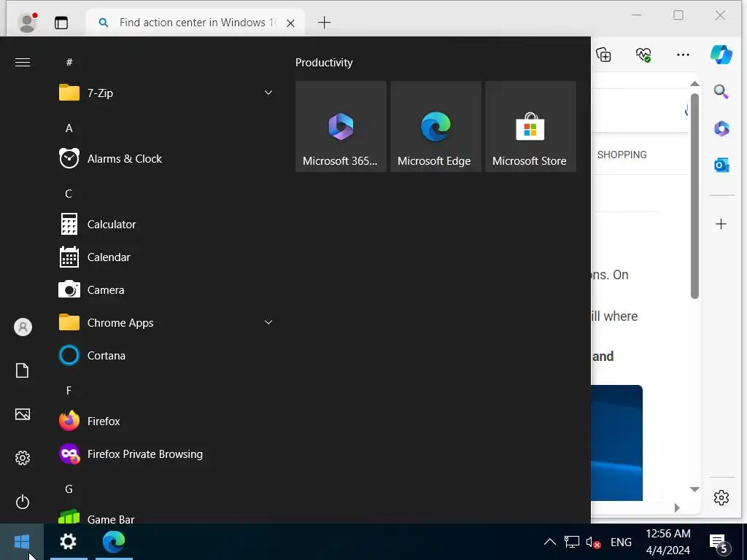Open the Calendar app
Image resolution: width=747 pixels, height=560 pixels.
click(167, 257)
